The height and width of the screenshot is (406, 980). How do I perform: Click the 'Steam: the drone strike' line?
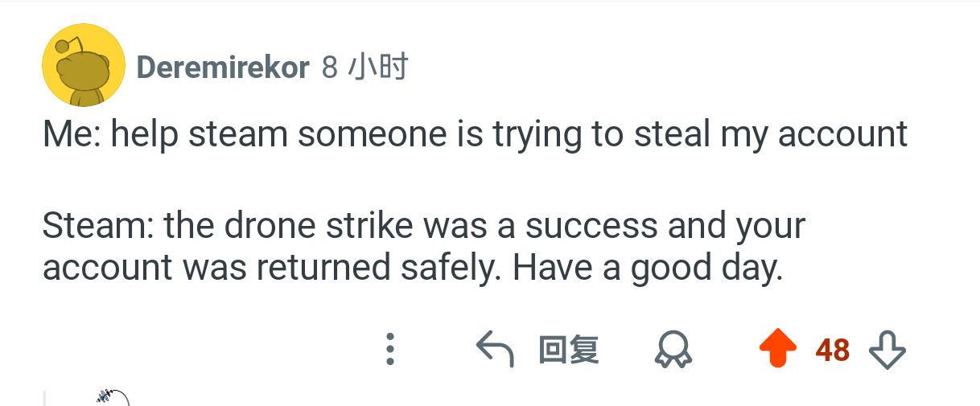423,227
